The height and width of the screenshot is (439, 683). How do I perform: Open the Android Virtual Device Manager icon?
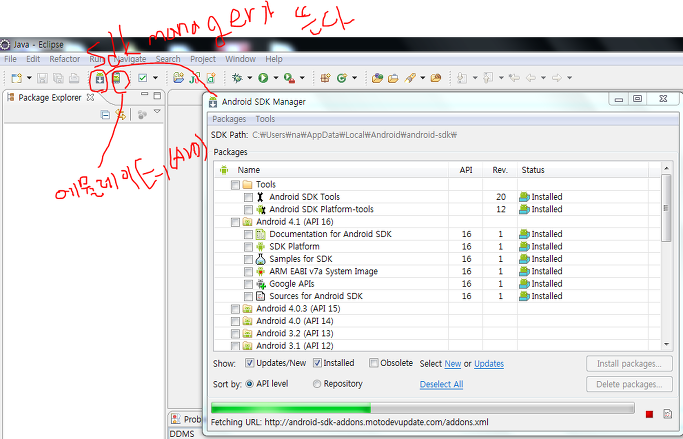(116, 78)
